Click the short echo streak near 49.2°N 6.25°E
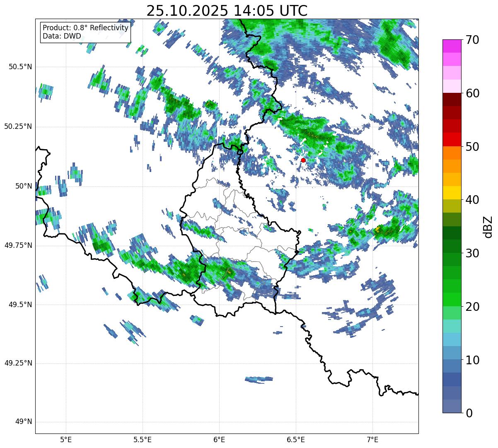Image resolution: width=498 pixels, height=448 pixels. click(x=259, y=379)
